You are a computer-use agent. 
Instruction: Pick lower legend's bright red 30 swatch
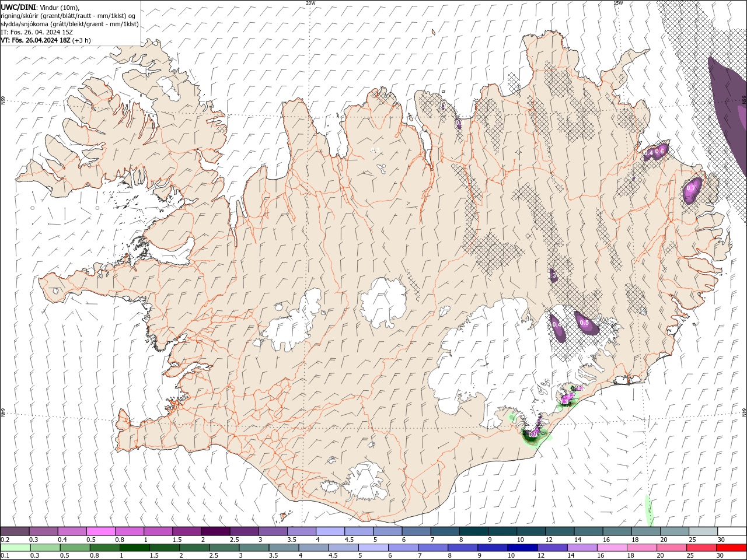732,548
